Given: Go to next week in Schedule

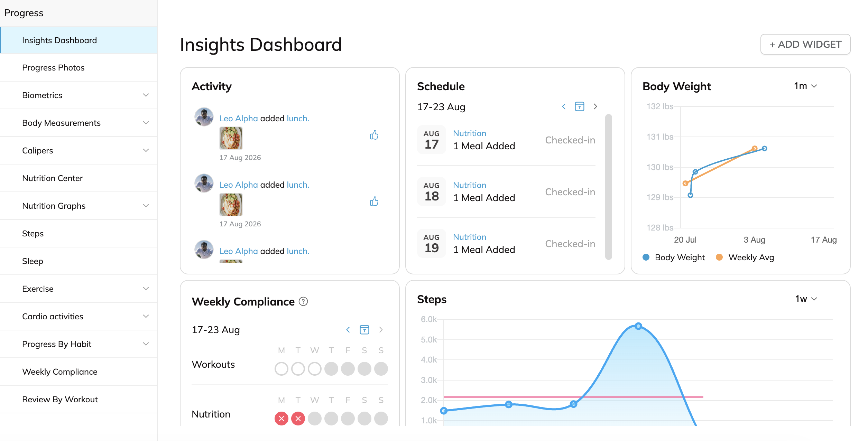Looking at the screenshot, I should click(595, 106).
